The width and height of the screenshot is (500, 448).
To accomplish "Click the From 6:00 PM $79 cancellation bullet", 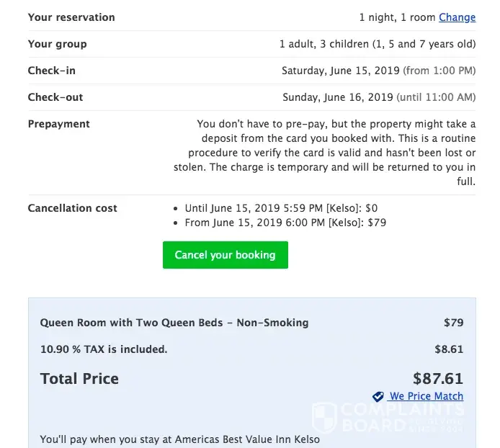I will 285,223.
